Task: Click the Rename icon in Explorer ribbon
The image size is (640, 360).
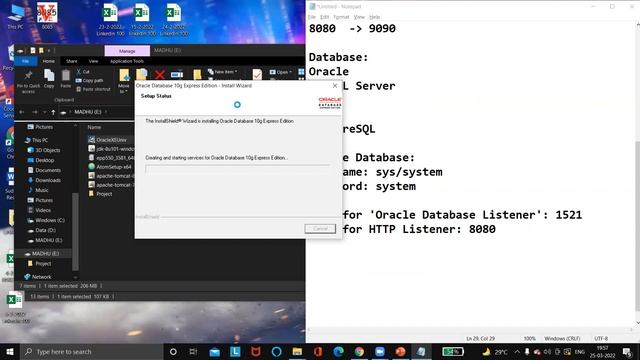Action: tap(177, 74)
